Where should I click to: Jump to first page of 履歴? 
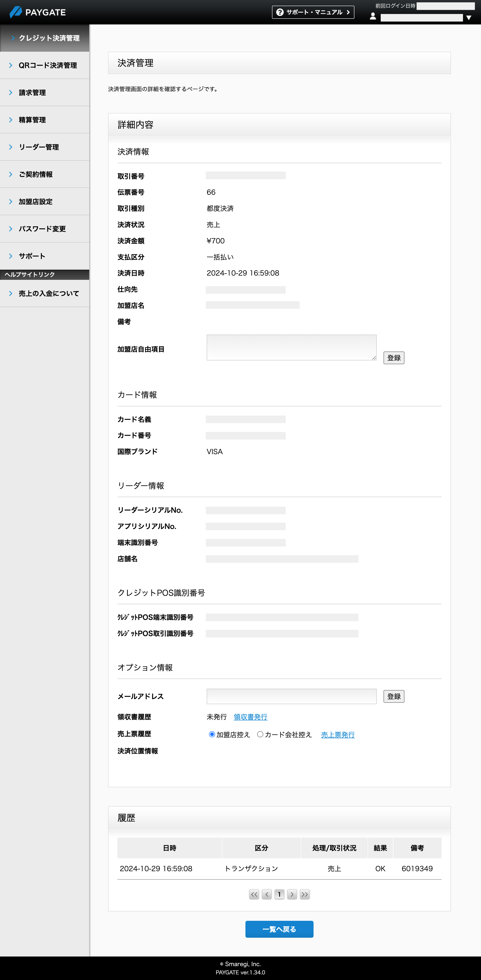point(254,894)
